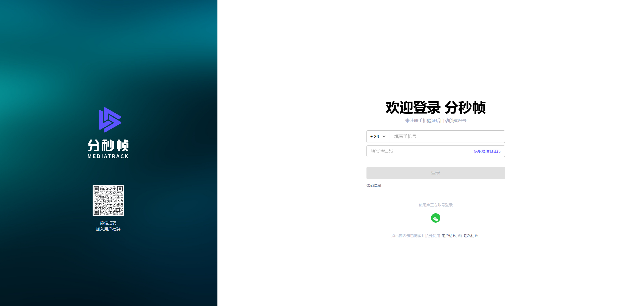
Task: Open the +86 country code dropdown
Action: (378, 137)
